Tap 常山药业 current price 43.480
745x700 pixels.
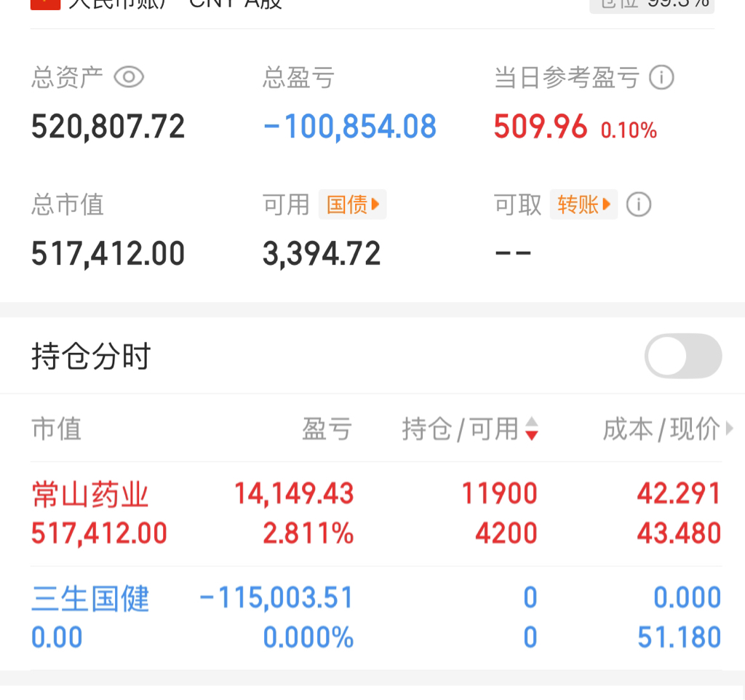[x=679, y=533]
